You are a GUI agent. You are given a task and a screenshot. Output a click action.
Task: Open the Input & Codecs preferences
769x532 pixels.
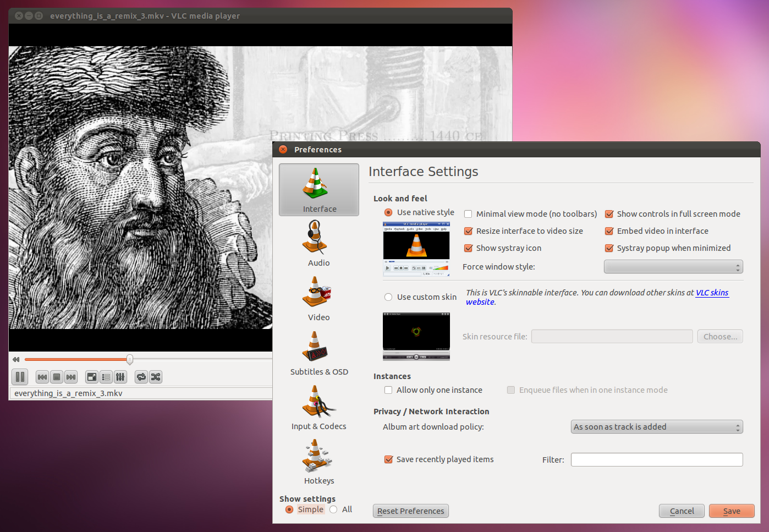coord(319,407)
